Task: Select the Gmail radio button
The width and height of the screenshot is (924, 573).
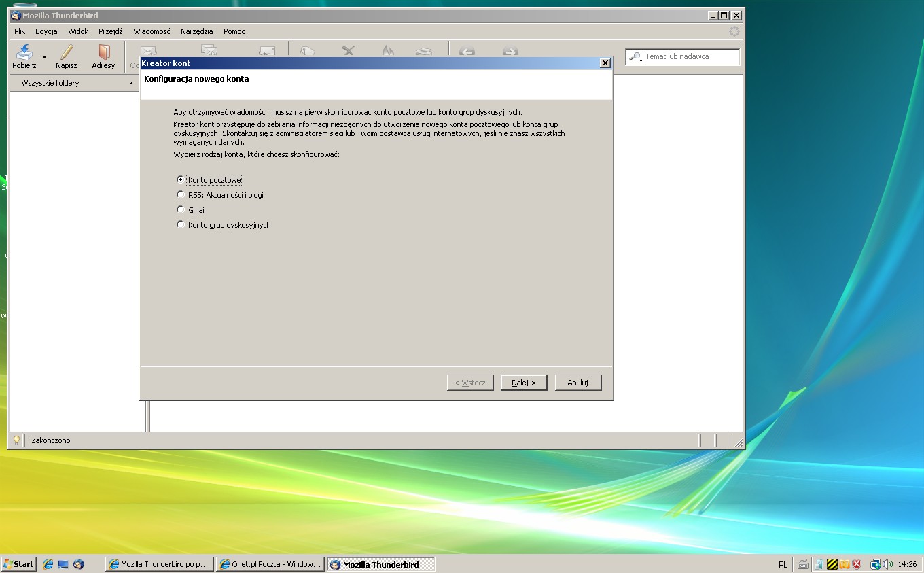Action: [x=181, y=210]
